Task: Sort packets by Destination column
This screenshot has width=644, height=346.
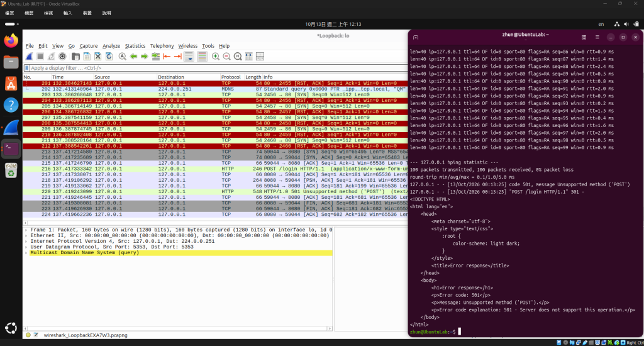Action: tap(188, 77)
